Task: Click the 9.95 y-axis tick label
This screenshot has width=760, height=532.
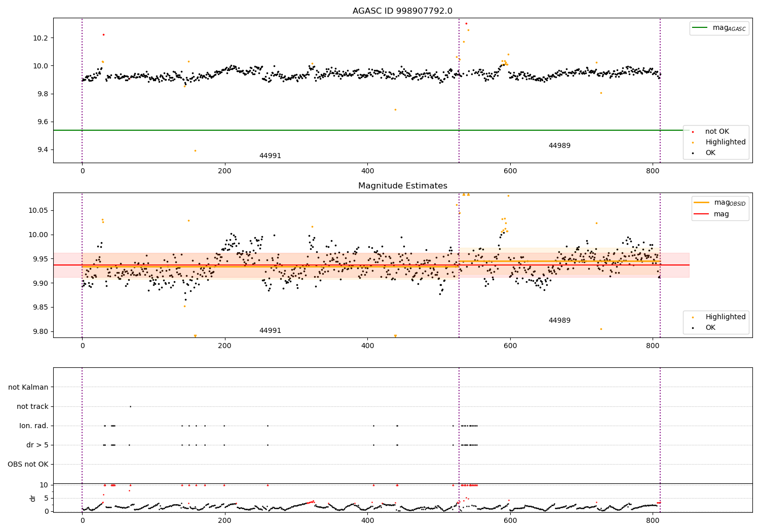Action: click(41, 259)
